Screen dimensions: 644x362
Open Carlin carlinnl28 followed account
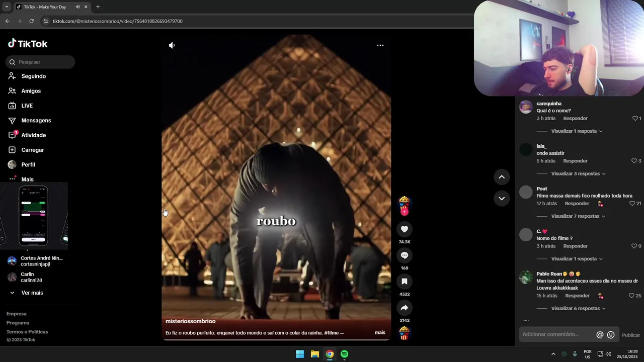(25, 278)
